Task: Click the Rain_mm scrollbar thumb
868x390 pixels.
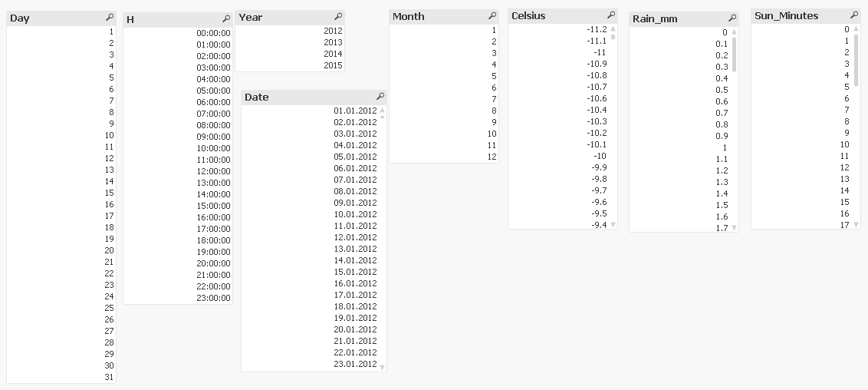Action: [734, 54]
